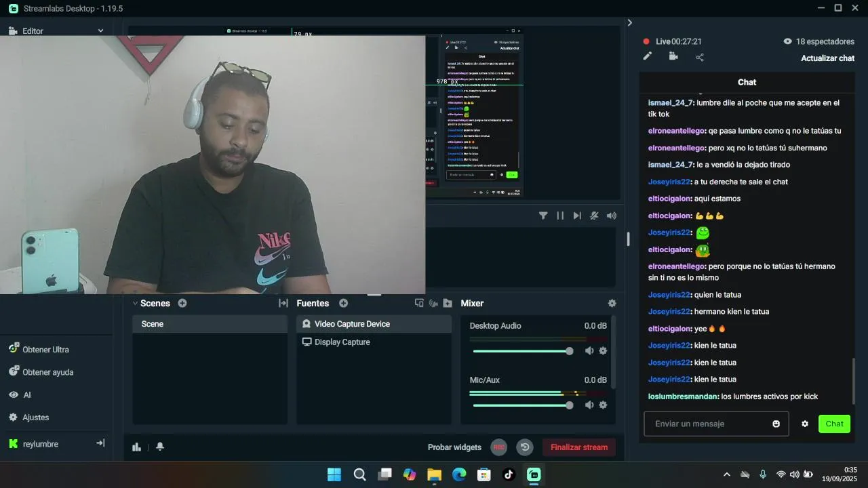
Task: Open the Editor layout dropdown
Action: (100, 30)
